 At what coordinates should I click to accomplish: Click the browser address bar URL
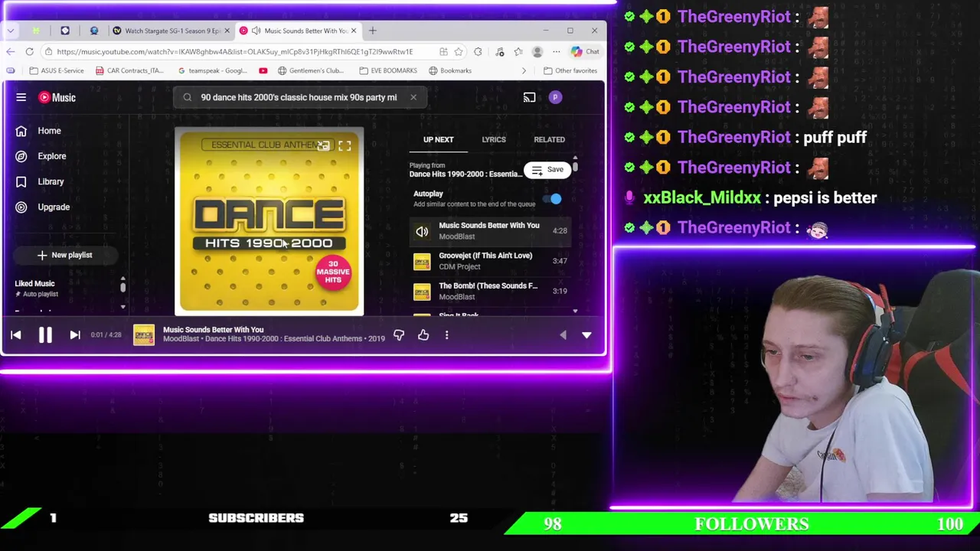click(x=234, y=51)
